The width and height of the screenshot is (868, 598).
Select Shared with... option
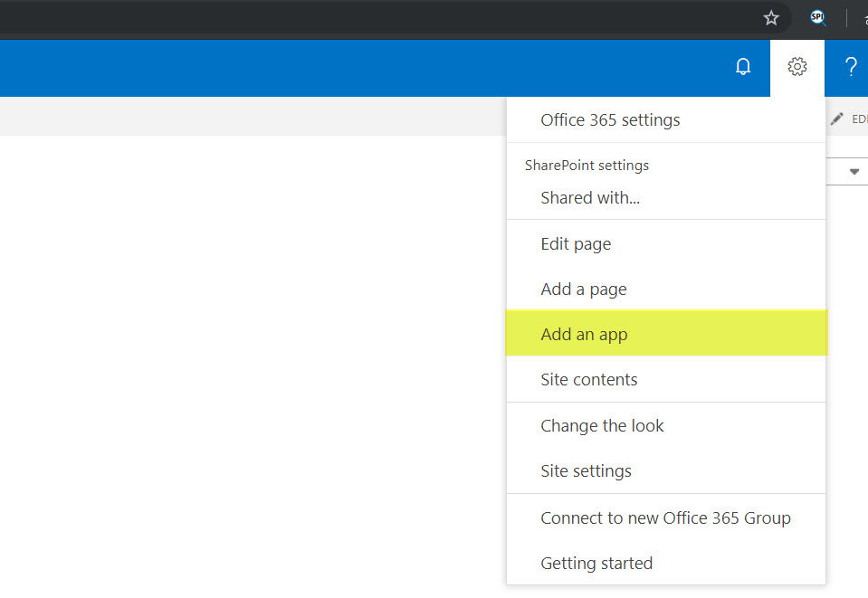pyautogui.click(x=666, y=198)
